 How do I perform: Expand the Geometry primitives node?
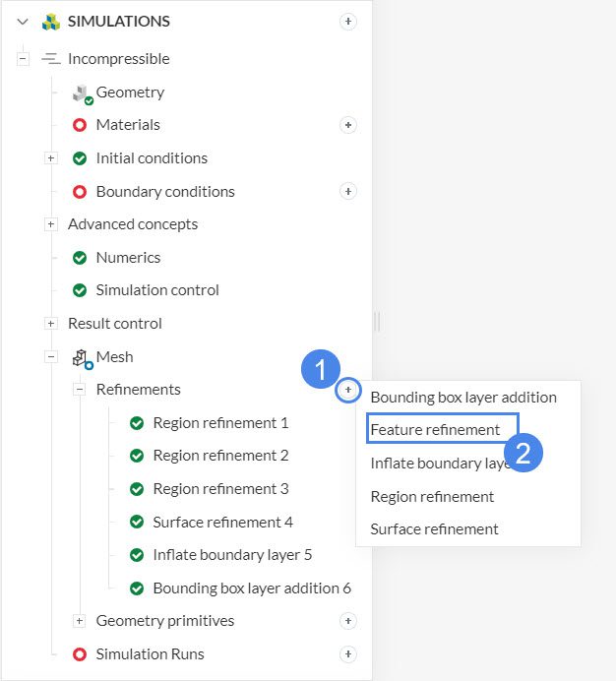[x=80, y=621]
